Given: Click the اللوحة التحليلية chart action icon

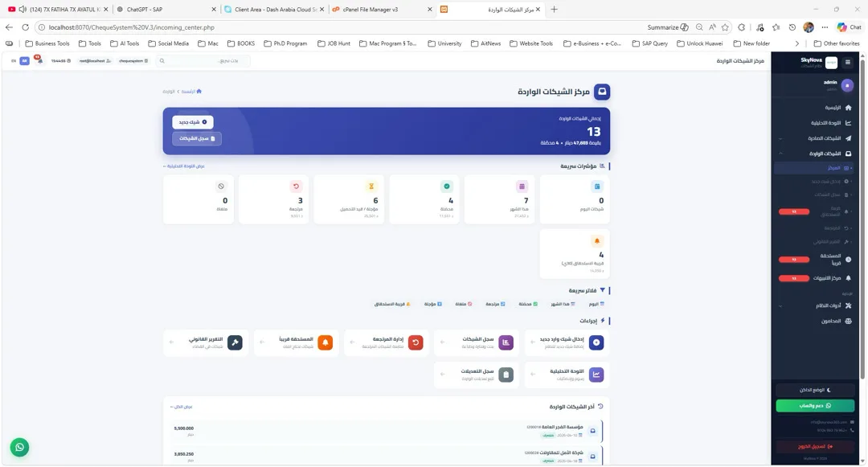Looking at the screenshot, I should click(596, 375).
